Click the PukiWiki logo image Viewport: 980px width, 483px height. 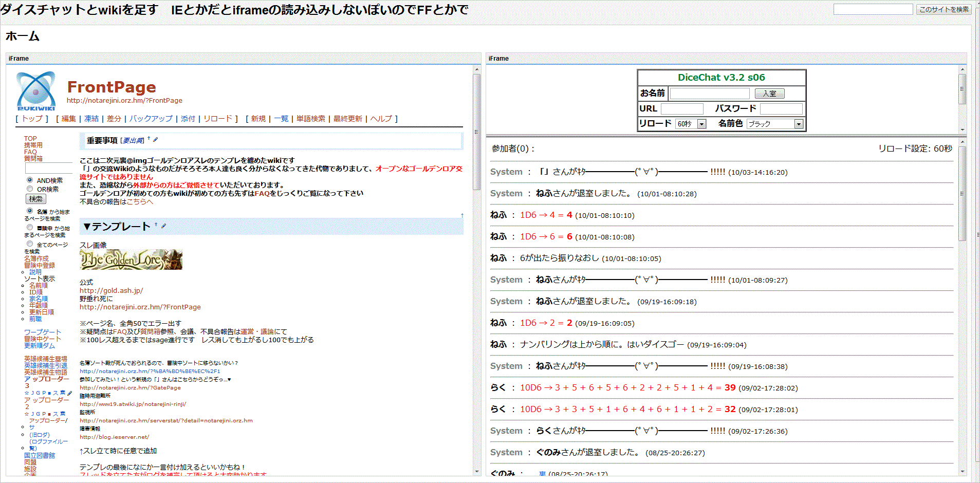[36, 91]
